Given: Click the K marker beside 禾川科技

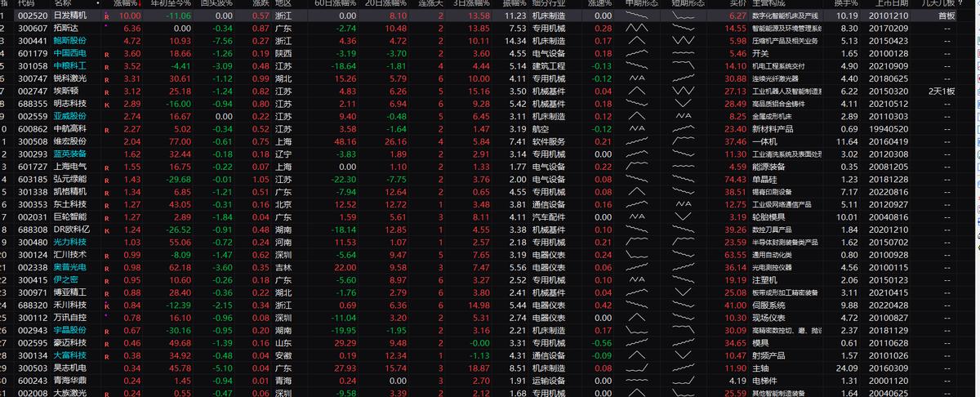Looking at the screenshot, I should point(106,305).
